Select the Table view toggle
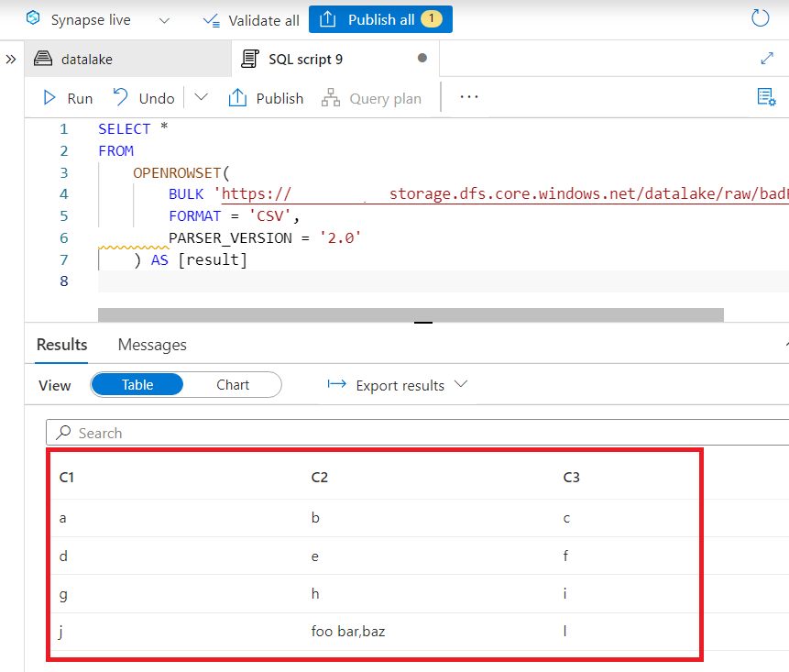 (x=137, y=384)
